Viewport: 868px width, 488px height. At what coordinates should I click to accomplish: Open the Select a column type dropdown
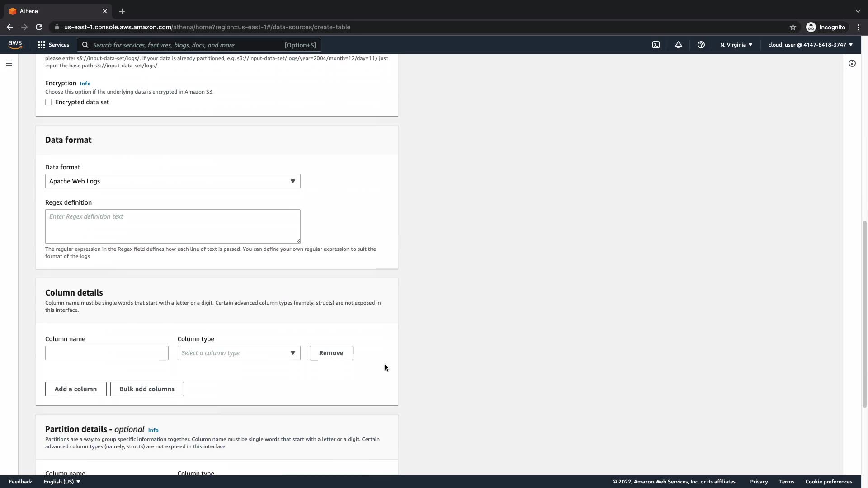click(x=239, y=353)
